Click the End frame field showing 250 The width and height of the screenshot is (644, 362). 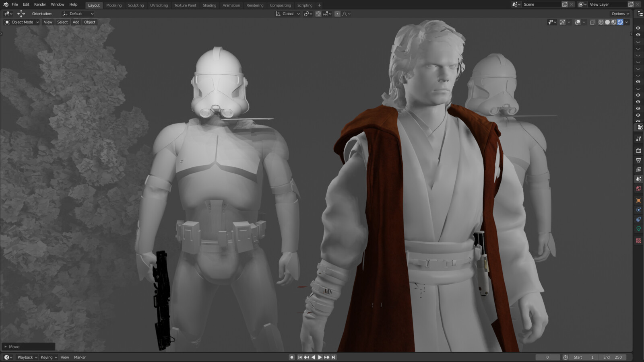[612, 357]
